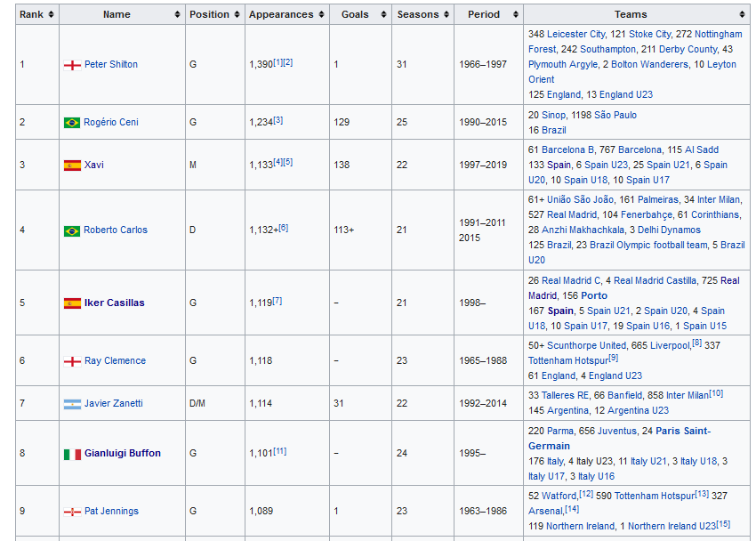756x541 pixels.
Task: Click Argentina flag beside Javier Zanetti
Action: point(72,404)
